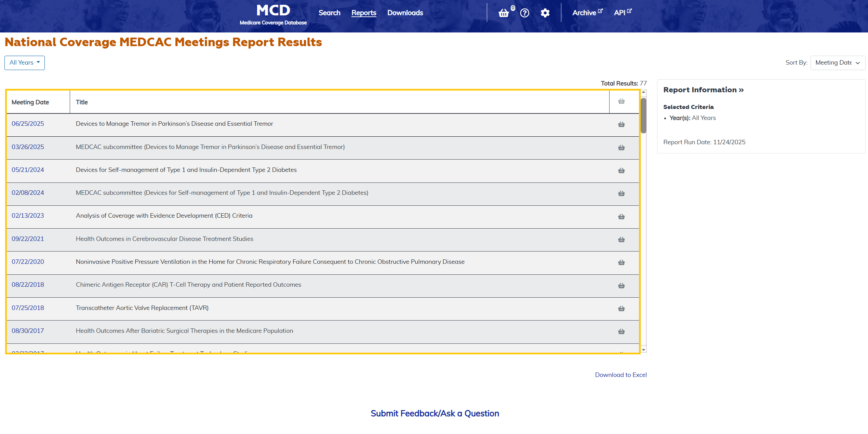Viewport: 868px width, 434px height.
Task: Click the help question mark icon
Action: point(524,13)
